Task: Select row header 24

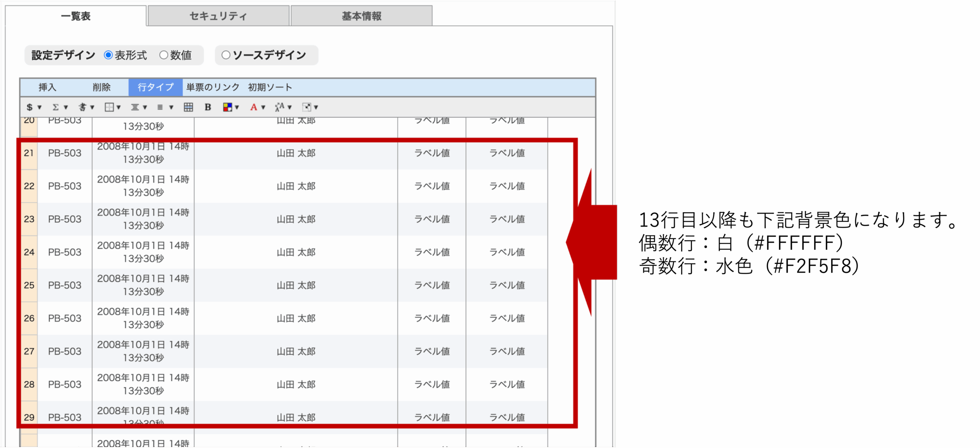Action: 29,252
